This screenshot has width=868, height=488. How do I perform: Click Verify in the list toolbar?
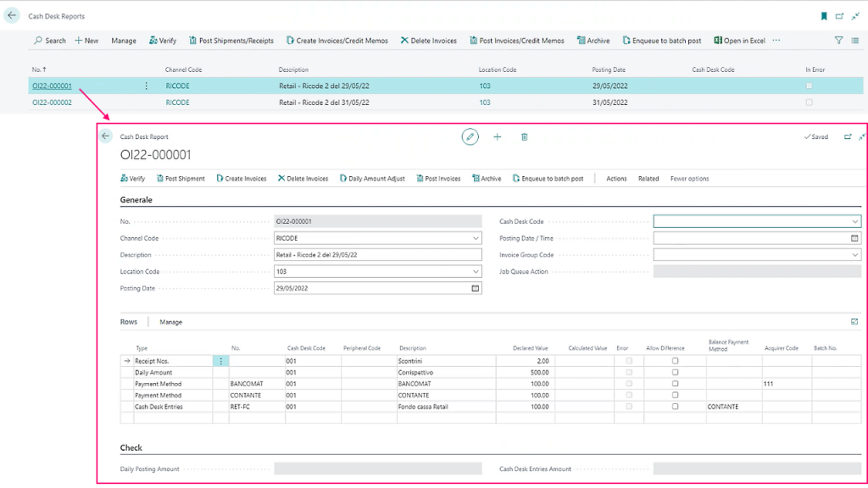[163, 41]
